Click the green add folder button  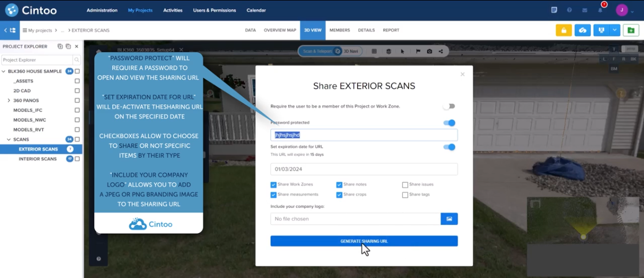click(631, 30)
